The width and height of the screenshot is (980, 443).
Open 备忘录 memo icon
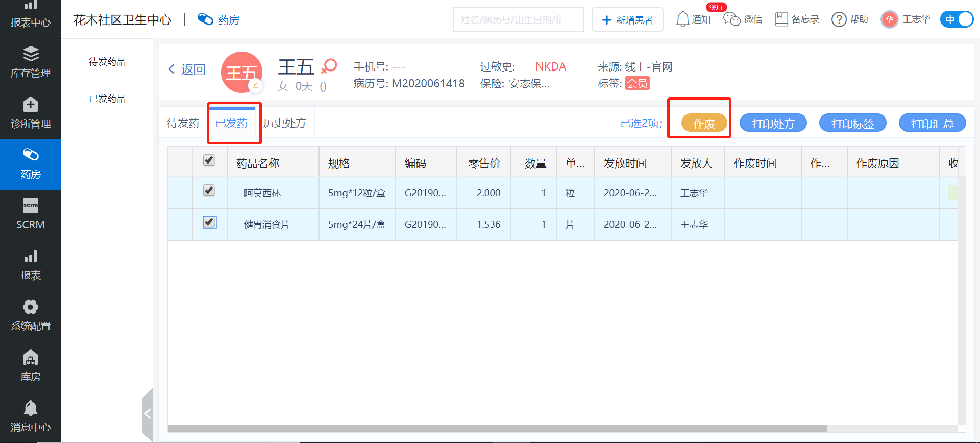click(x=781, y=19)
